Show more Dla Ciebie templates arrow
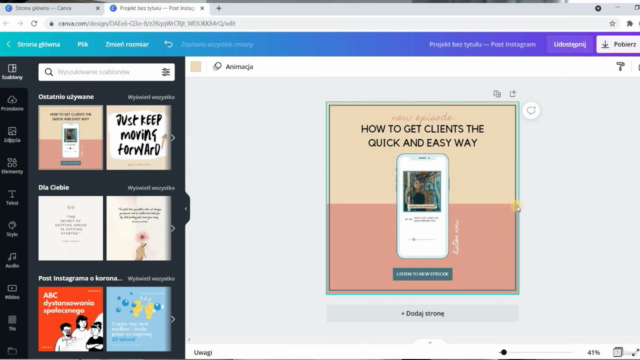 pos(173,228)
